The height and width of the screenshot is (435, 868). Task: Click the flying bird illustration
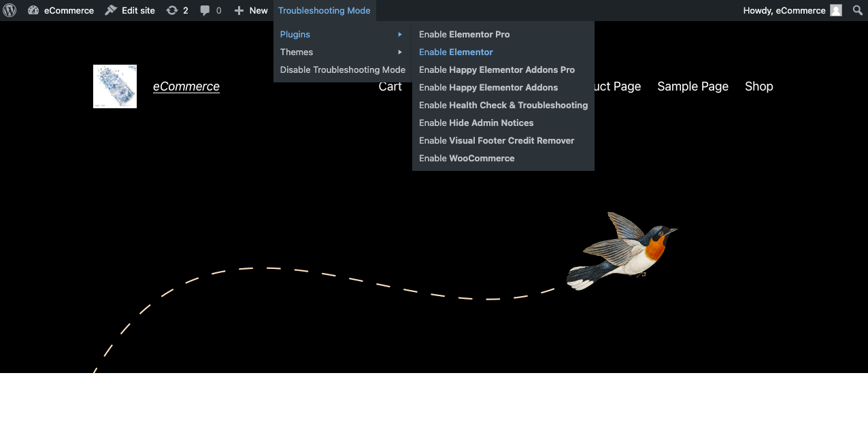(622, 251)
